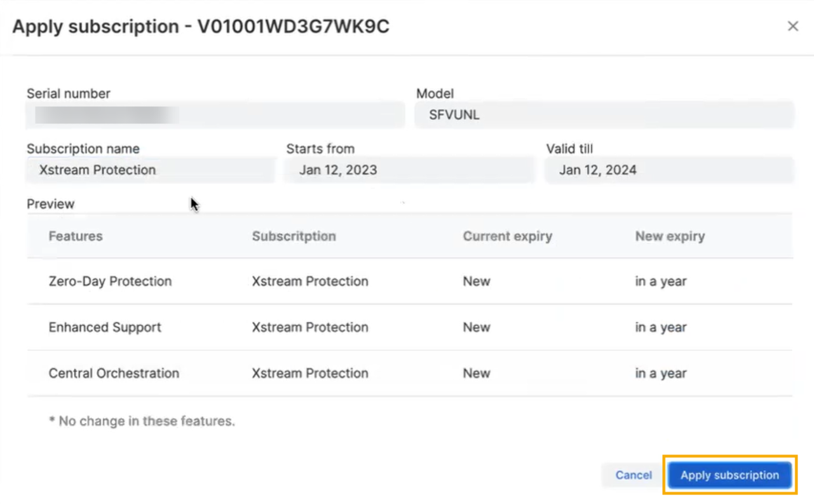
Task: Click the Preview section label
Action: point(50,203)
